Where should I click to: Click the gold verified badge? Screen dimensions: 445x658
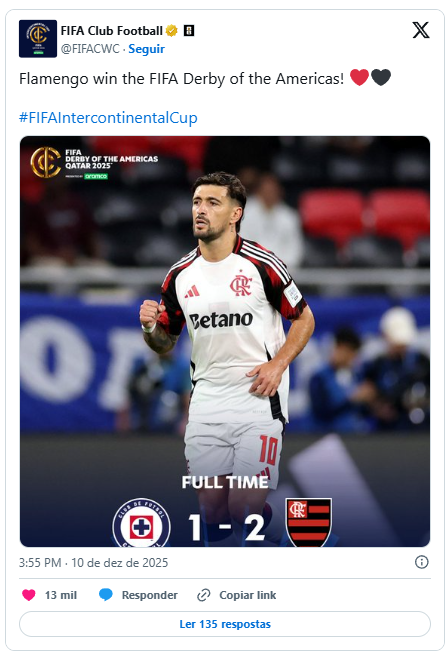pos(172,31)
